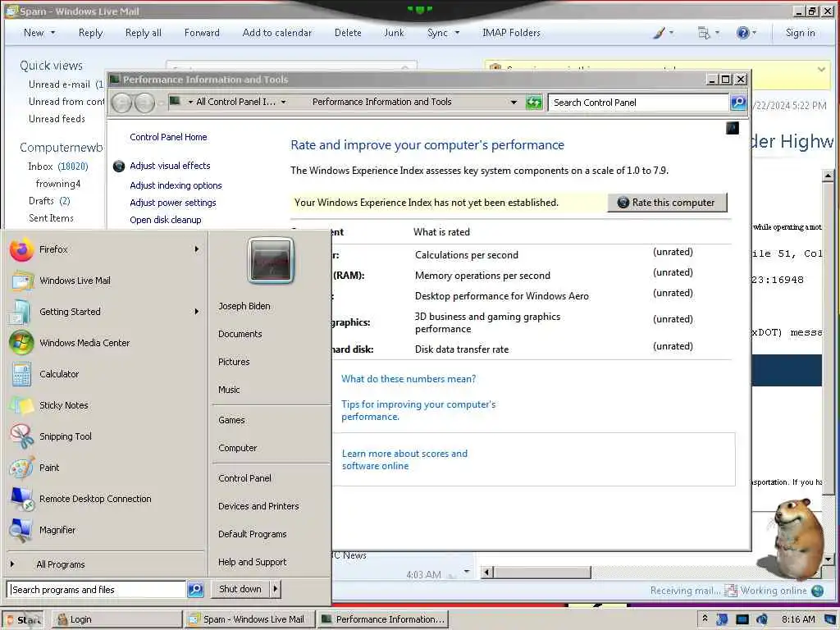The width and height of the screenshot is (840, 630).
Task: Open the New dropdown in Live Mail
Action: (x=52, y=33)
